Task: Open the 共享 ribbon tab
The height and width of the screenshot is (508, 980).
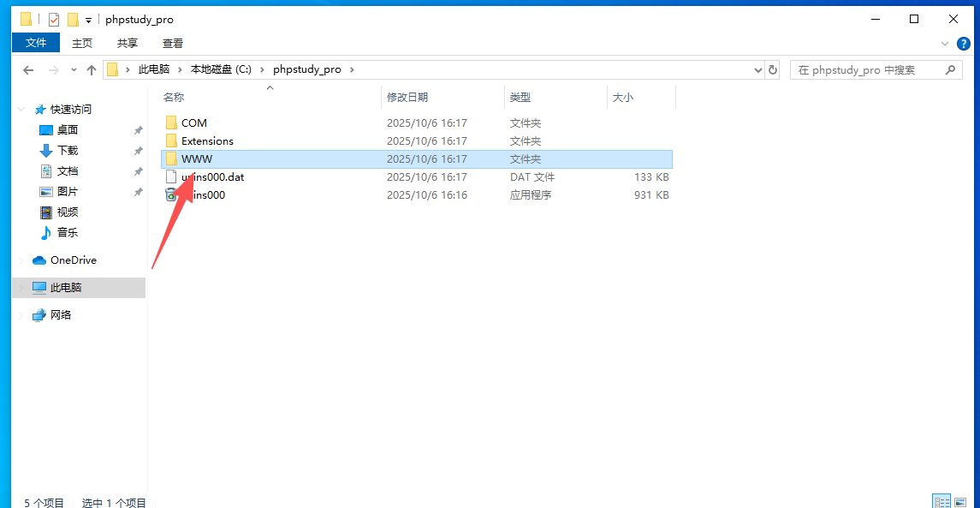Action: [128, 43]
